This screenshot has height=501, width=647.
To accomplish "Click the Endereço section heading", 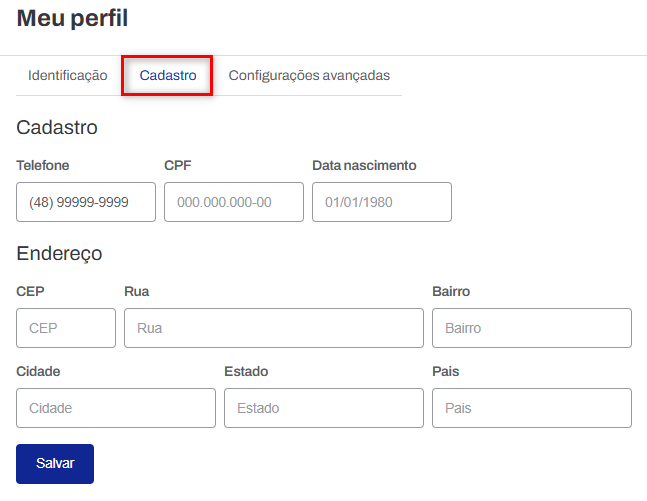I will click(x=59, y=253).
